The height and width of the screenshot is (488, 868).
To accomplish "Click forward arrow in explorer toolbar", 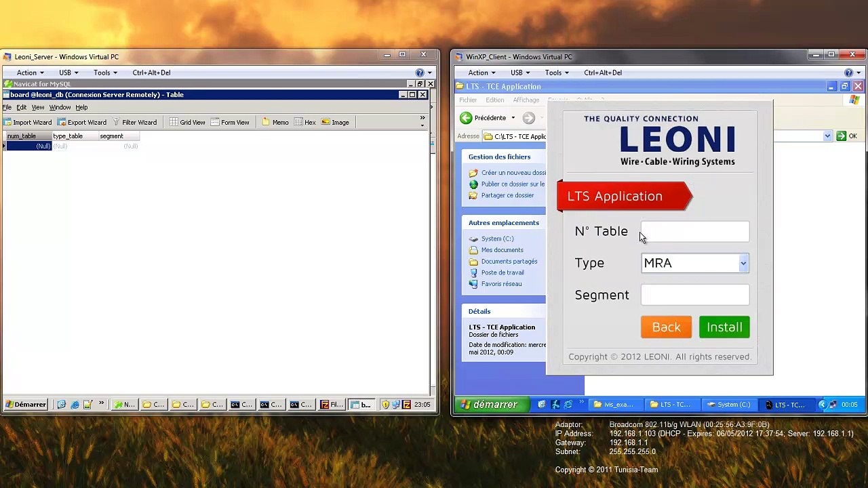I will tap(529, 118).
